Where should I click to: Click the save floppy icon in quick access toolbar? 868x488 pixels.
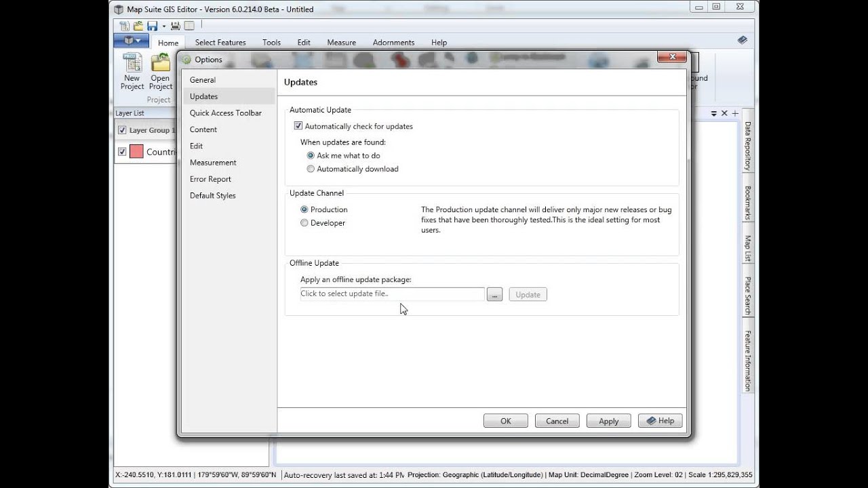point(152,26)
